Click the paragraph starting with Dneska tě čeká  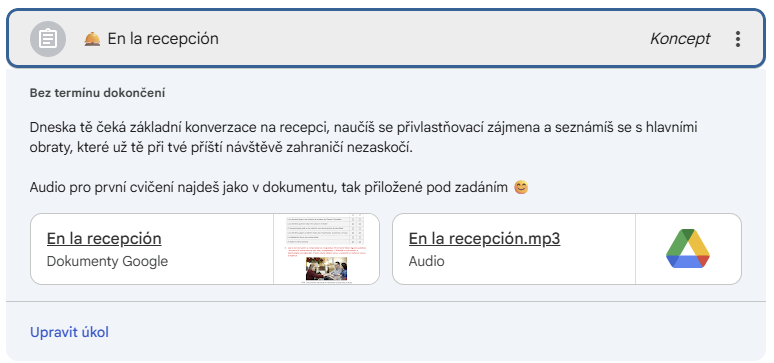pos(362,137)
